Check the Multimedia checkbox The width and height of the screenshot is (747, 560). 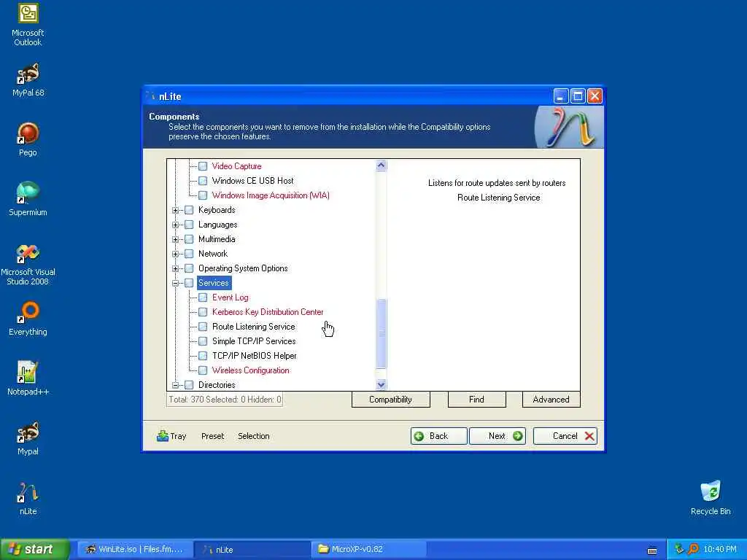[x=189, y=239]
